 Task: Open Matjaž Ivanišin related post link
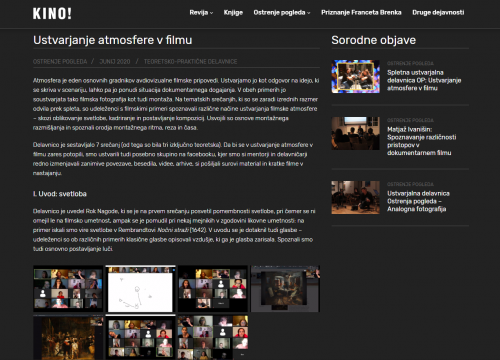422,141
